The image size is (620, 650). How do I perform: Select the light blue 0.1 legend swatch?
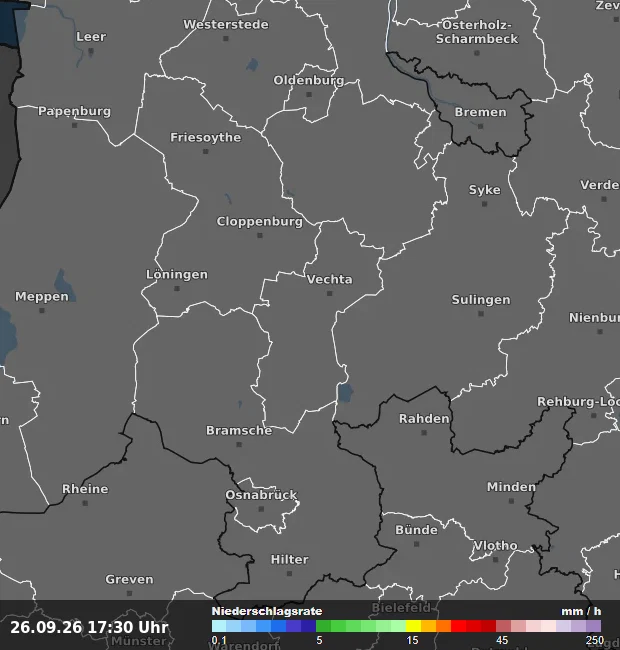point(219,626)
